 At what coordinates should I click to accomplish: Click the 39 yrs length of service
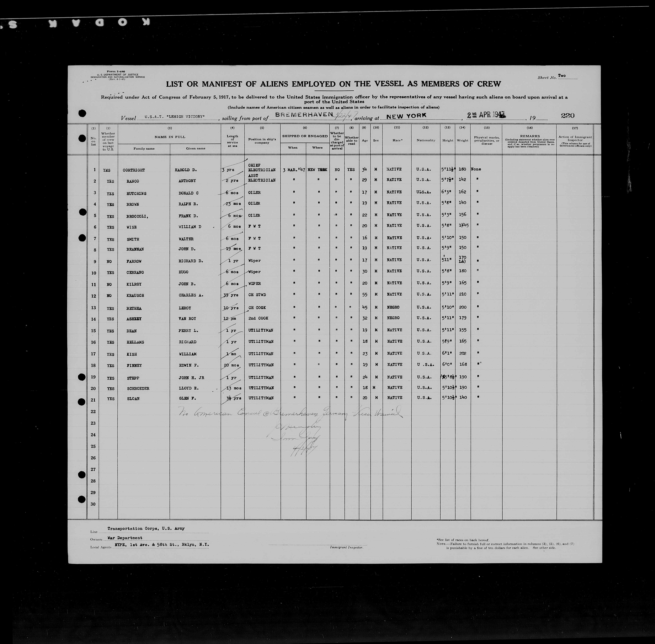(x=231, y=295)
